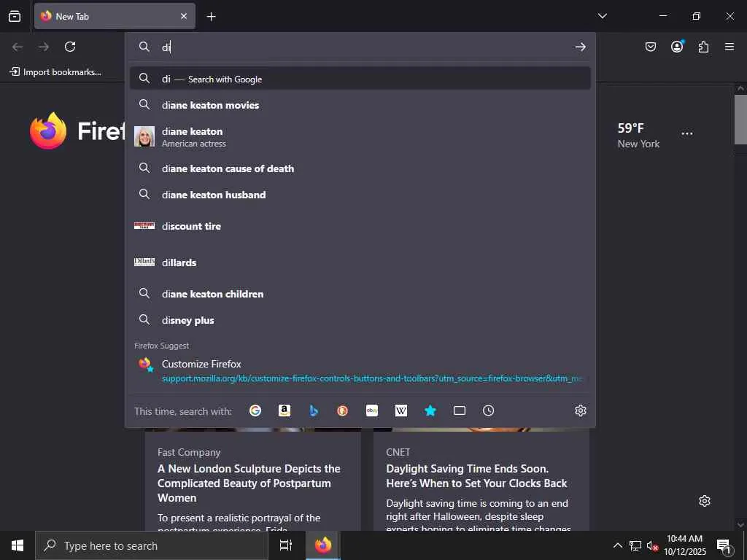Image resolution: width=747 pixels, height=560 pixels.
Task: Search with the Wikipedia icon
Action: (x=401, y=411)
